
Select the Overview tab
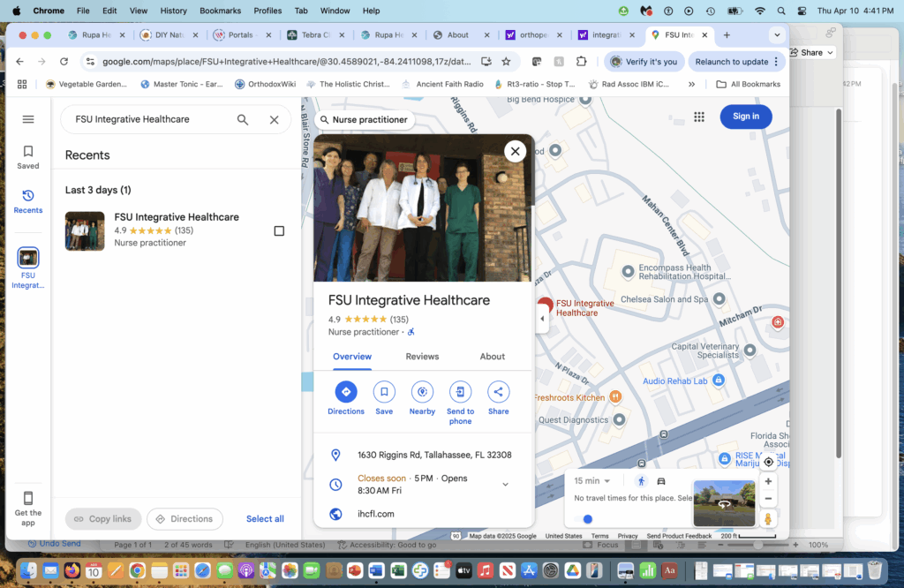351,357
